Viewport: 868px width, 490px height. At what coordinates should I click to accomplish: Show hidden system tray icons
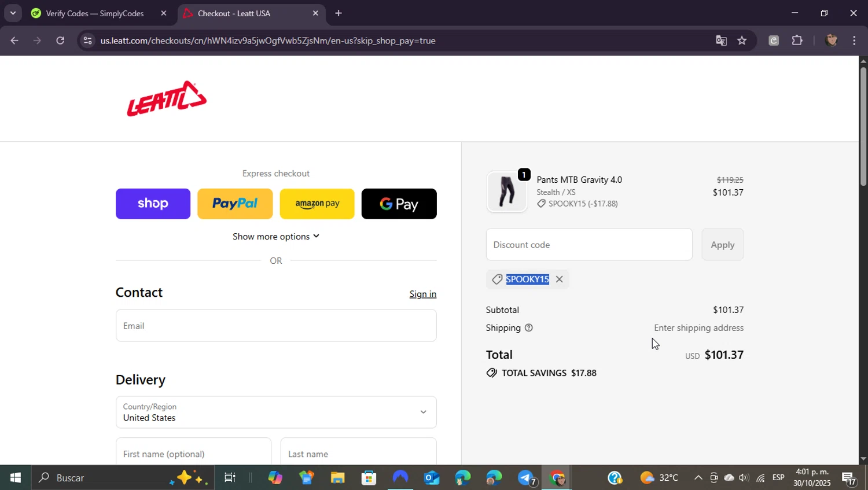pyautogui.click(x=698, y=478)
